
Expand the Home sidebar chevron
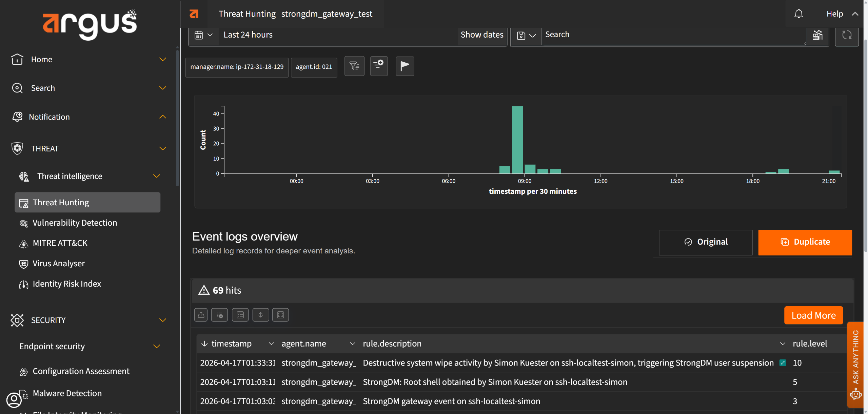coord(163,59)
